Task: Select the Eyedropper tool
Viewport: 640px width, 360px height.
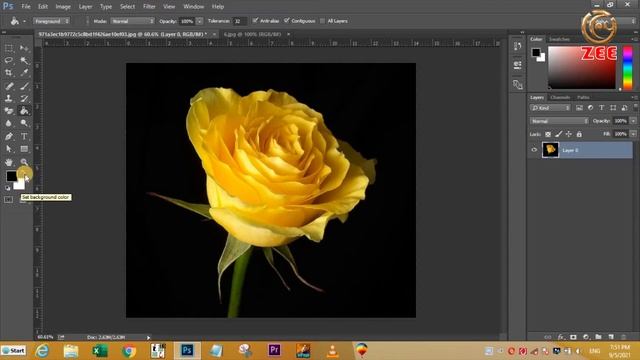Action: coord(24,73)
